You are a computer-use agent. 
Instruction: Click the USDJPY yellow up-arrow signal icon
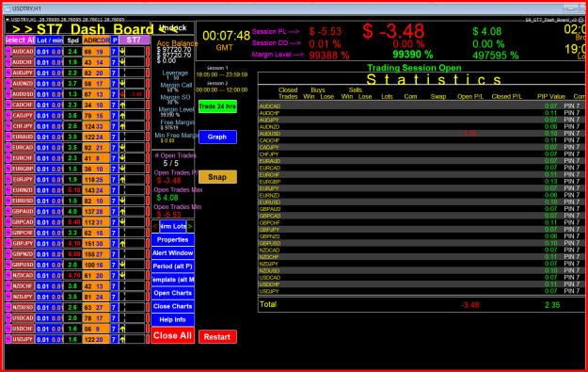tap(122, 339)
